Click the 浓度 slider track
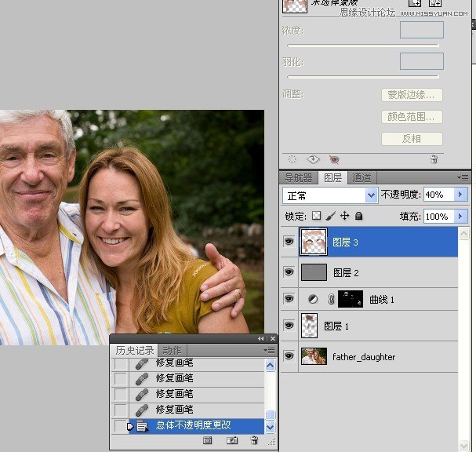Image resolution: width=476 pixels, height=452 pixels. click(363, 46)
